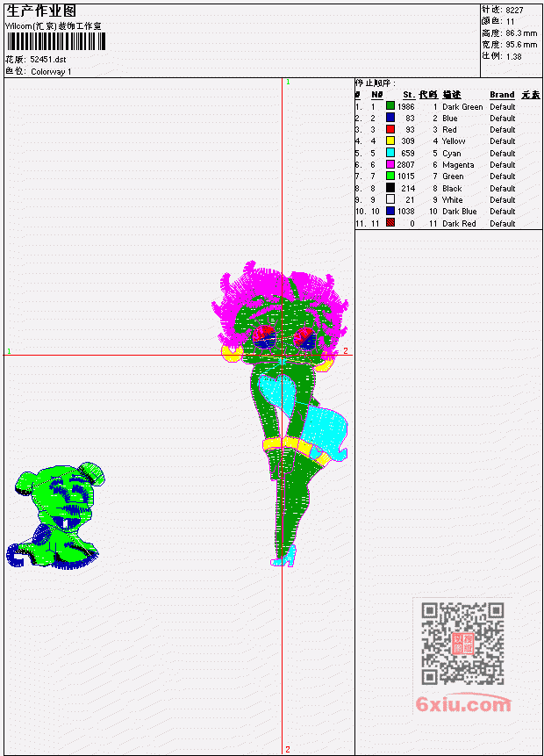Click the red marker 2 right of the figure

pos(346,350)
